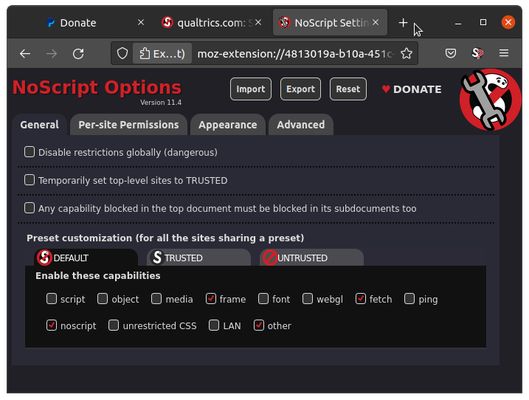The height and width of the screenshot is (400, 529).
Task: Open the Advanced tab
Action: (x=301, y=125)
